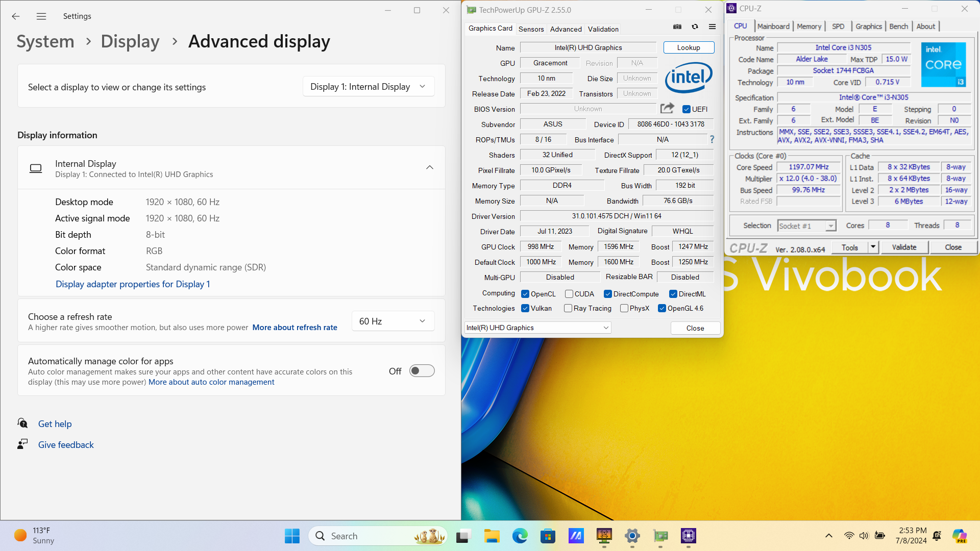The width and height of the screenshot is (980, 551).
Task: Launch Microsoft Edge from taskbar
Action: click(520, 536)
